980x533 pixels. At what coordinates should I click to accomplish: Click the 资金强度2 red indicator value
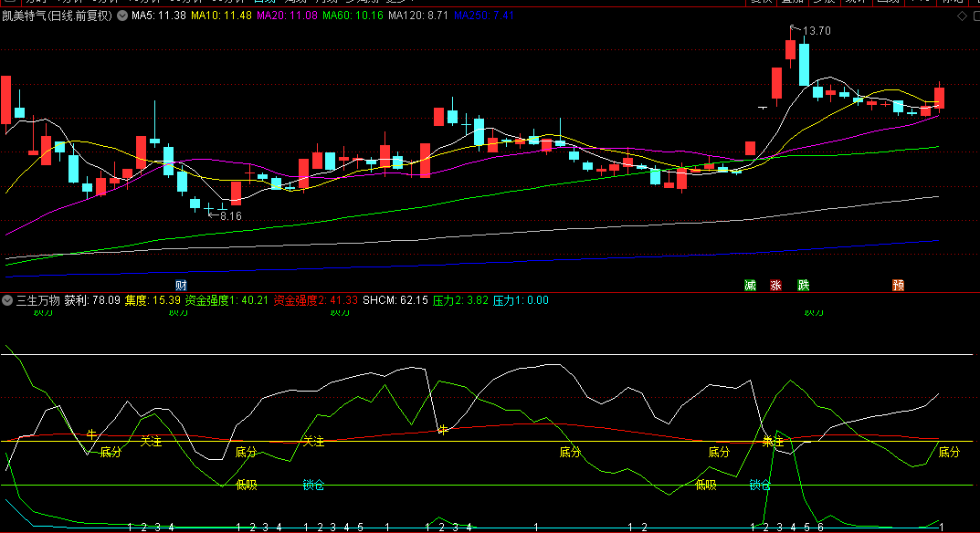315,299
